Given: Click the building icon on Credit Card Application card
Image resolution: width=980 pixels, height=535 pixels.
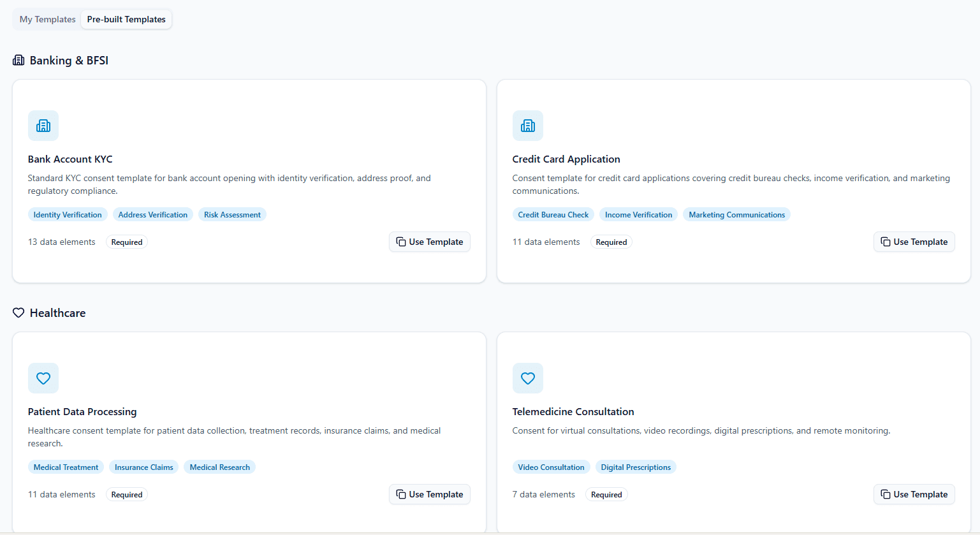Looking at the screenshot, I should pyautogui.click(x=527, y=126).
